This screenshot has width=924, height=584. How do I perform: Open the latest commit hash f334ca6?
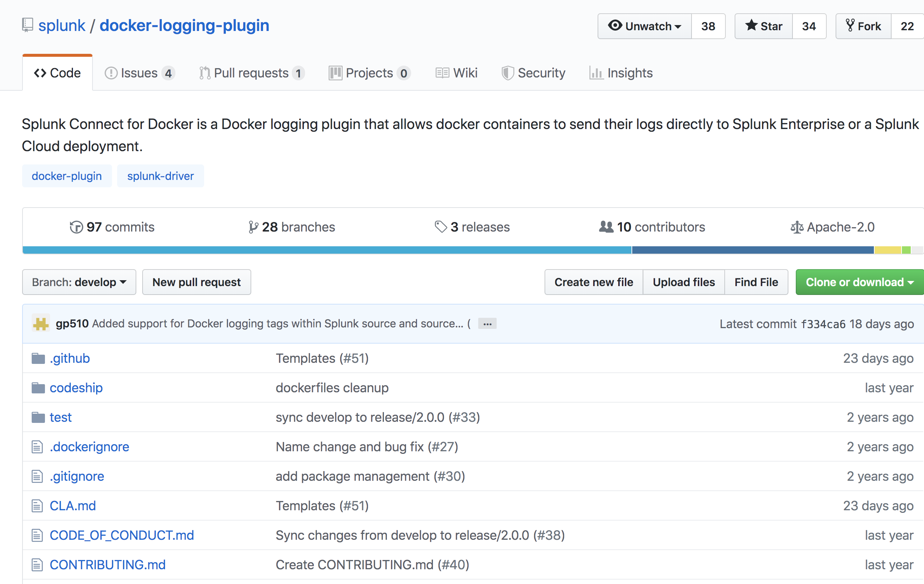point(823,324)
